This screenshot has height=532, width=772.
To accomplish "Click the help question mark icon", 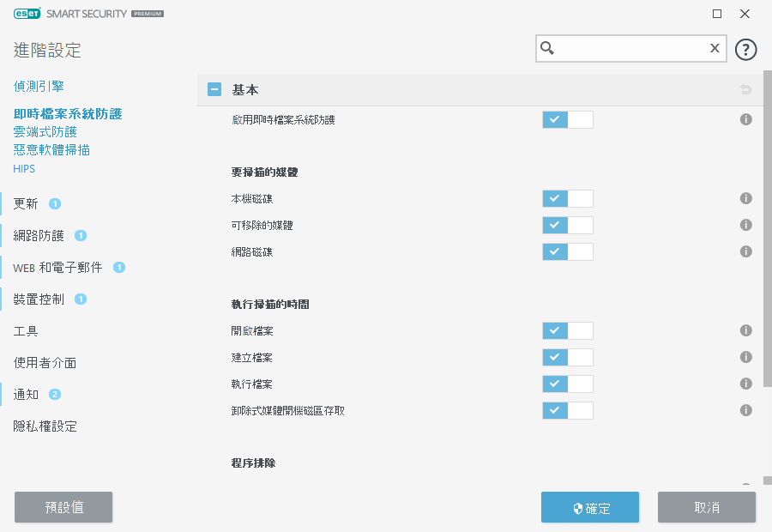I will [746, 49].
